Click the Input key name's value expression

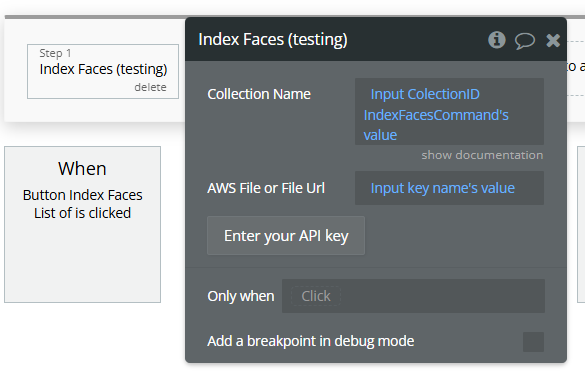point(442,188)
